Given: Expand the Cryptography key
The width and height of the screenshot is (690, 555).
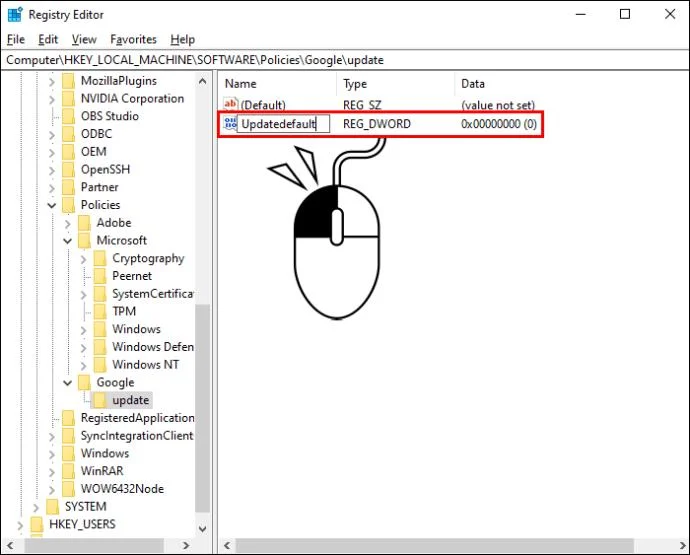Looking at the screenshot, I should coord(83,259).
